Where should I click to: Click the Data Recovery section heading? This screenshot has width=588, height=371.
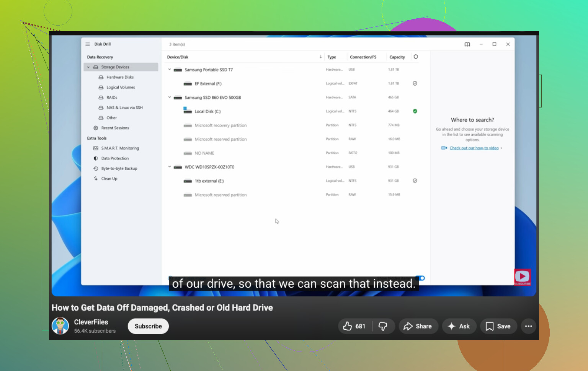point(100,57)
